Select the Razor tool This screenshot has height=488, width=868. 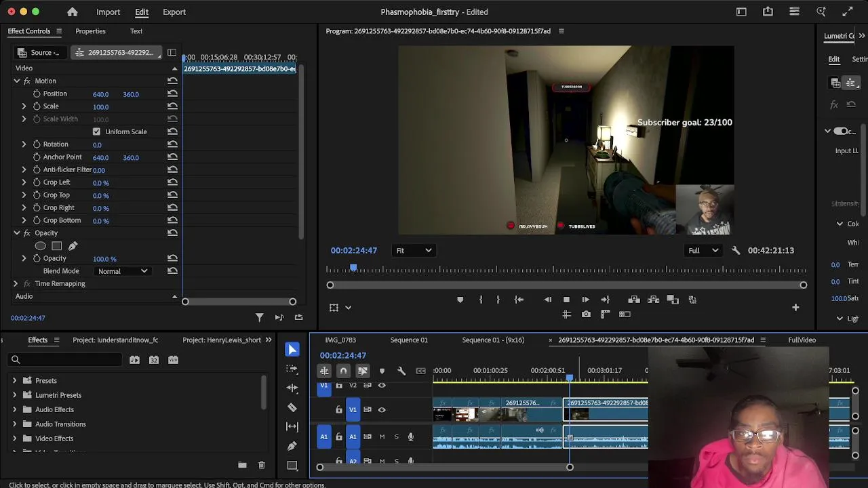[x=292, y=407]
